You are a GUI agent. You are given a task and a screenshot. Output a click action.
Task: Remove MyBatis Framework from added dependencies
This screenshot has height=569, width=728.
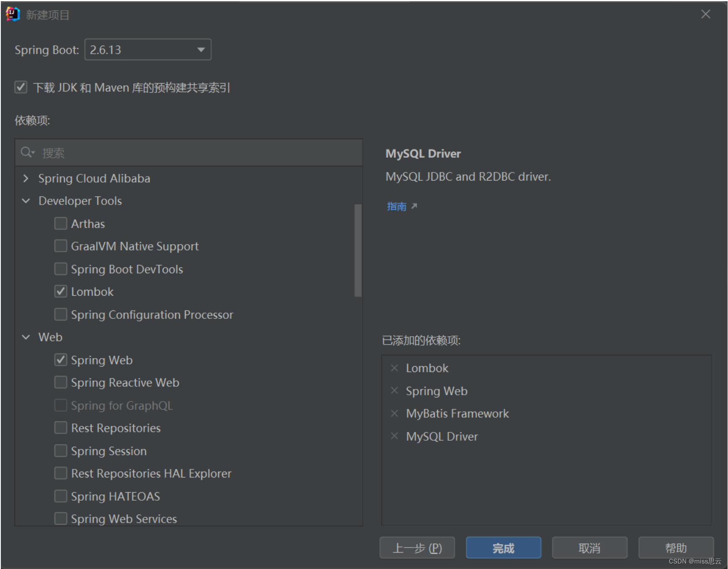click(x=394, y=413)
